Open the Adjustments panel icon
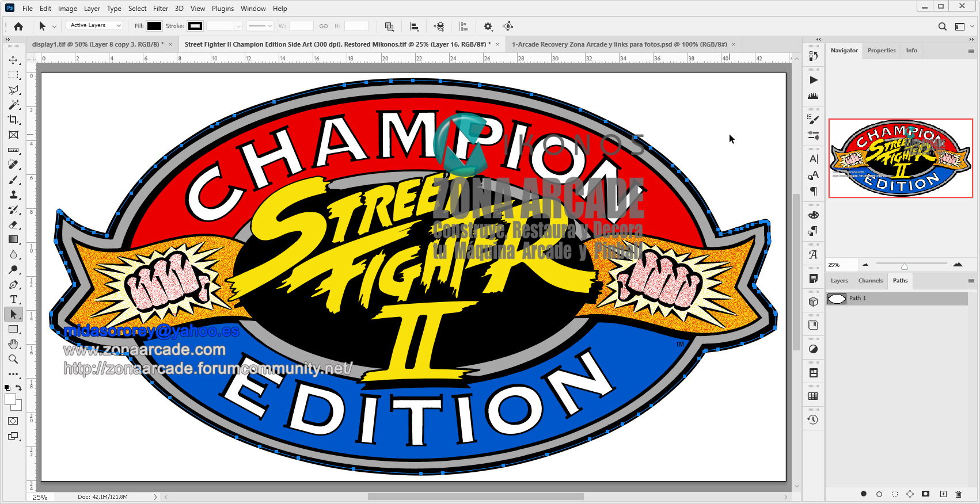 click(813, 349)
